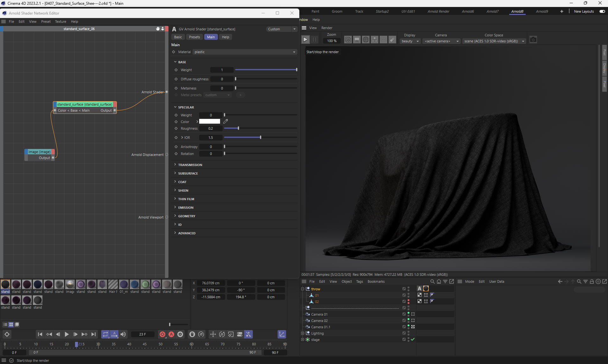Toggle visibility dots for object 02

pyautogui.click(x=408, y=301)
